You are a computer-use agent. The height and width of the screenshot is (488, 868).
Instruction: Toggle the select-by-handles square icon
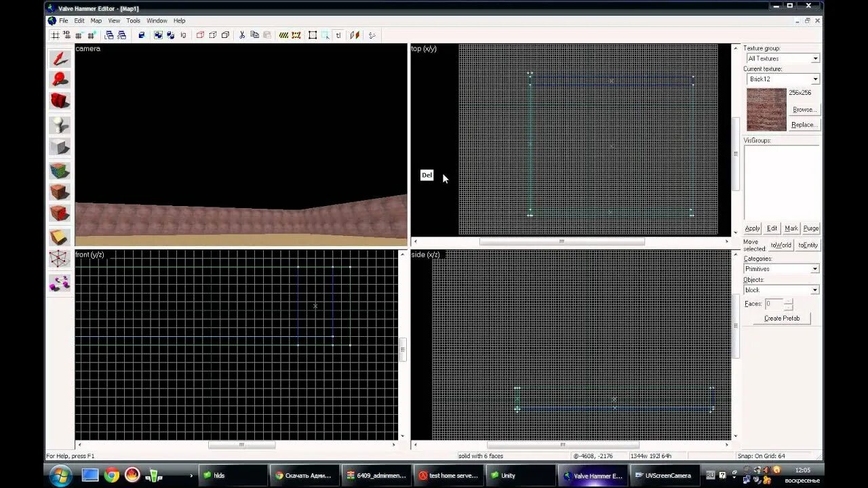coord(313,35)
